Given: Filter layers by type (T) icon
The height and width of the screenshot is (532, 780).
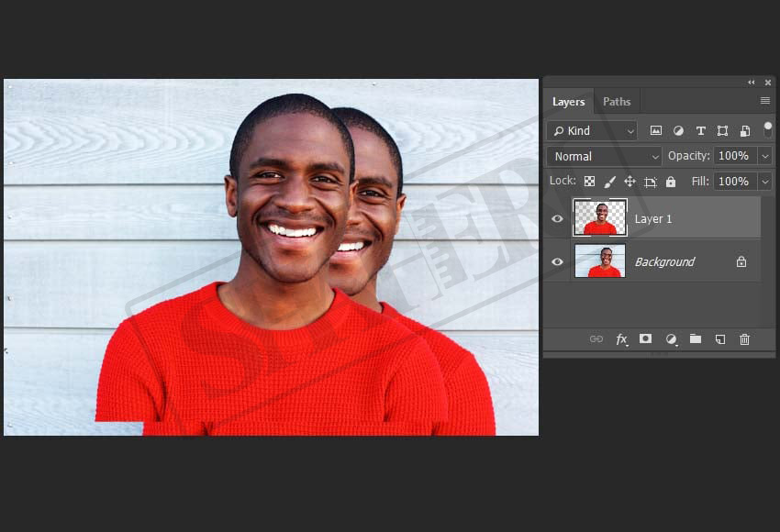Looking at the screenshot, I should (700, 131).
